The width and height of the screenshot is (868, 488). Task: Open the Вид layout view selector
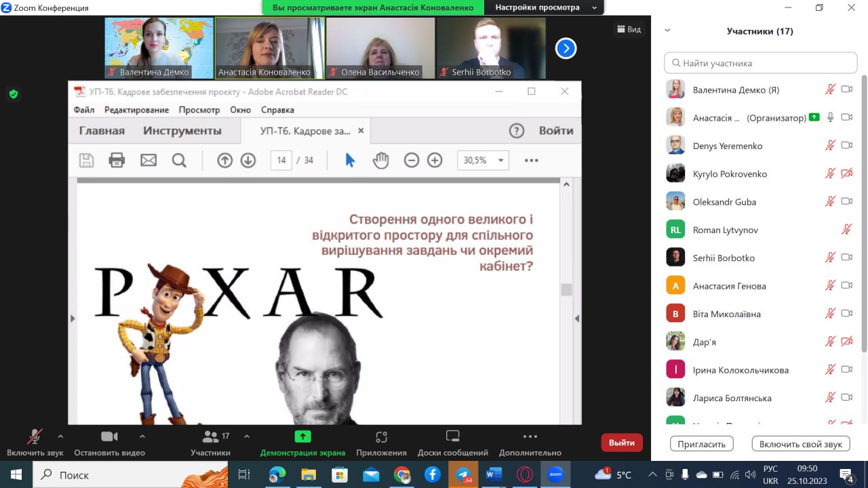point(629,29)
